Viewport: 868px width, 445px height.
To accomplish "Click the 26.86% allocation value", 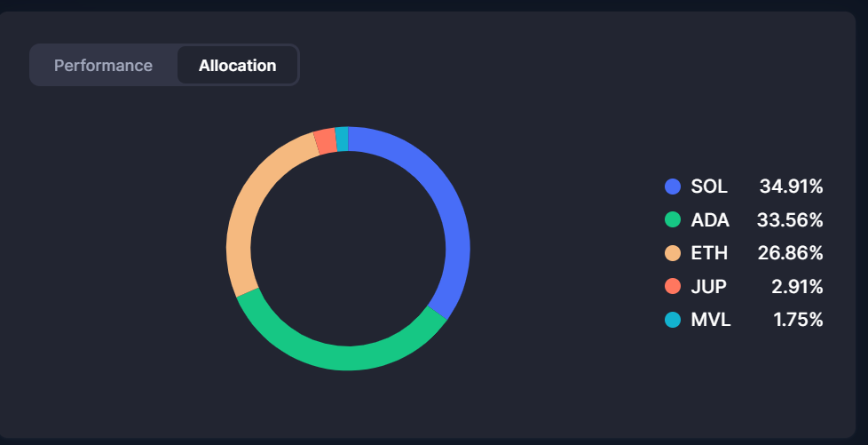I will tap(790, 253).
